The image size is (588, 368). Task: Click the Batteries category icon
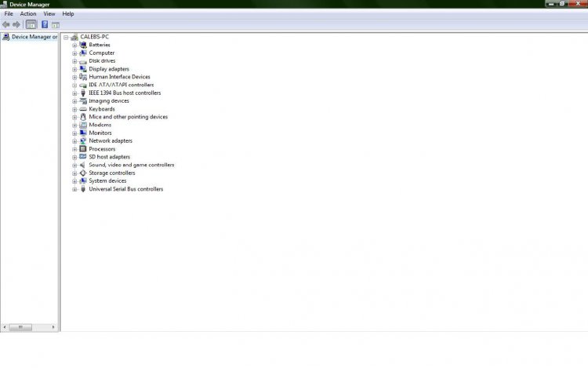(x=83, y=45)
